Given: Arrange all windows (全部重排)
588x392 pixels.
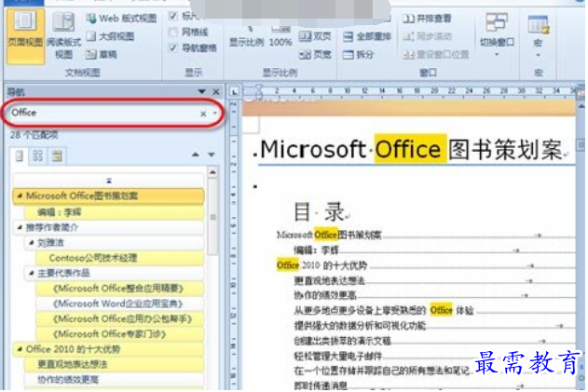Looking at the screenshot, I should point(367,36).
